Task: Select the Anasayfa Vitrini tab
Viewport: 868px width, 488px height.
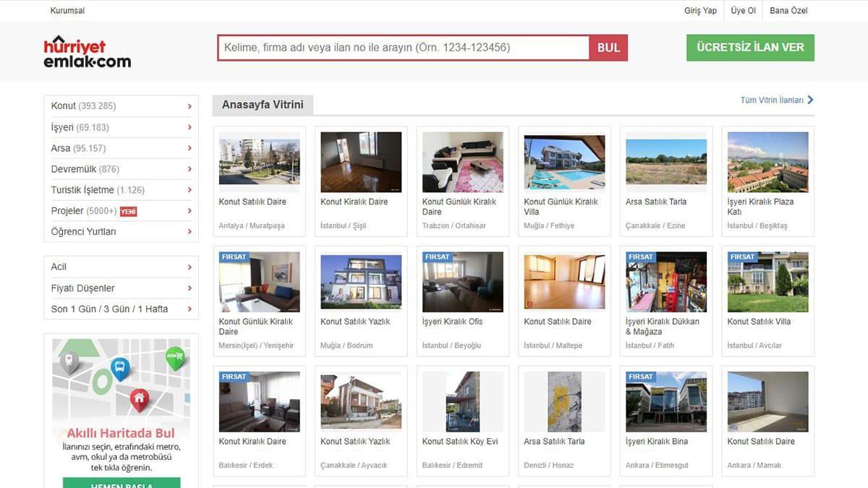Action: [x=263, y=105]
